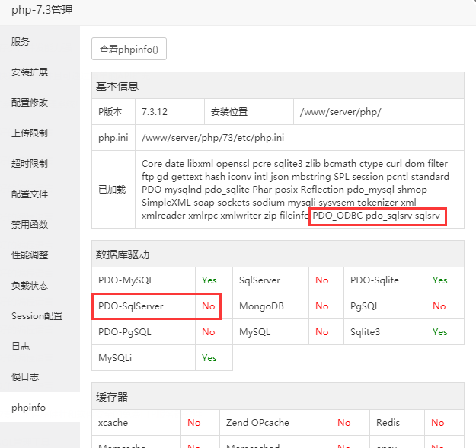Select the 上传限制 menu item

tap(40, 133)
